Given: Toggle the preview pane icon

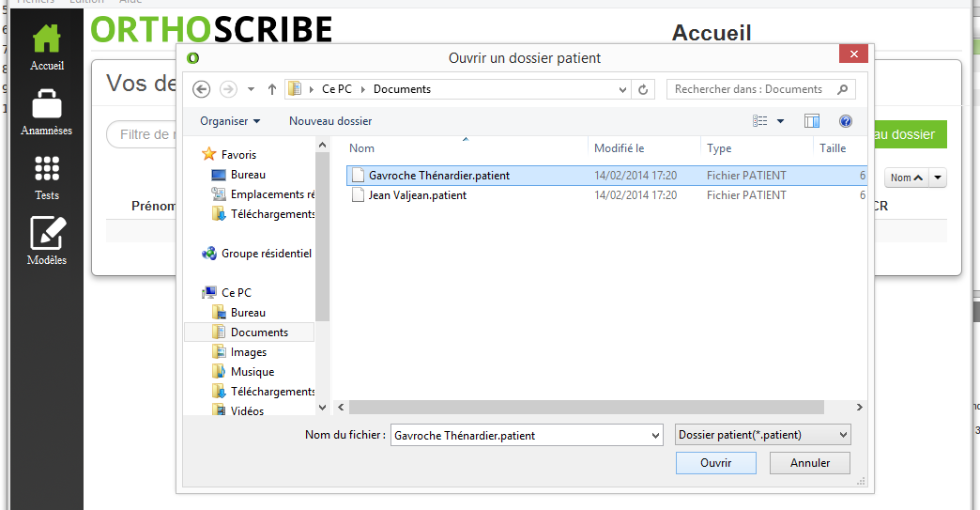Looking at the screenshot, I should pyautogui.click(x=812, y=121).
